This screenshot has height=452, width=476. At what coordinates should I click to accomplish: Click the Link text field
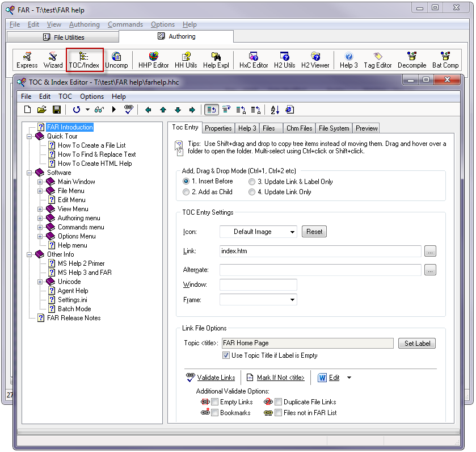pyautogui.click(x=320, y=251)
